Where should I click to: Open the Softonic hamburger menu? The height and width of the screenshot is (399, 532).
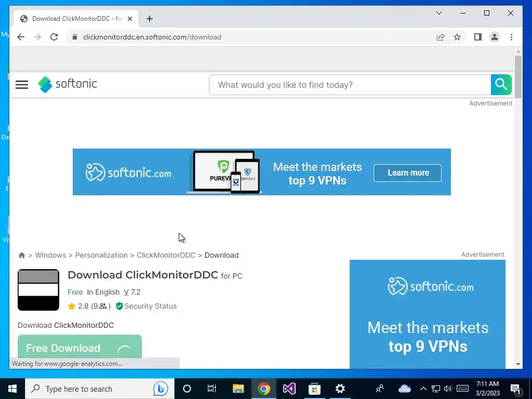(22, 85)
